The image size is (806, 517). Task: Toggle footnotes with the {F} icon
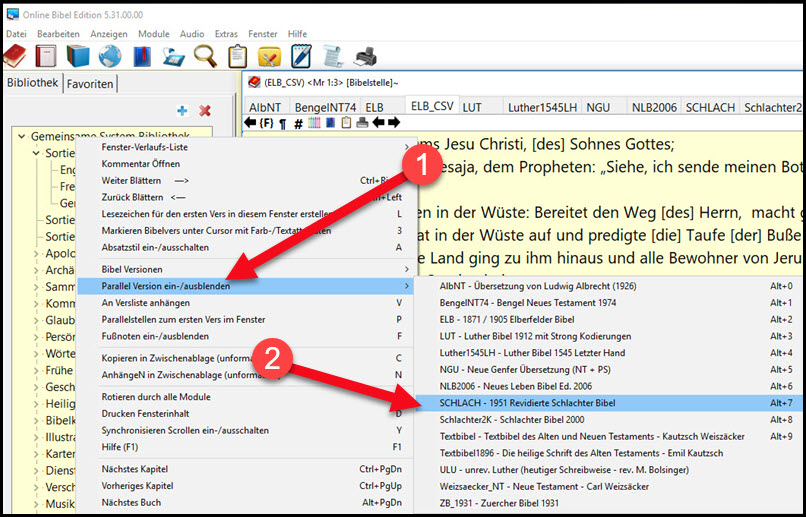tap(266, 123)
